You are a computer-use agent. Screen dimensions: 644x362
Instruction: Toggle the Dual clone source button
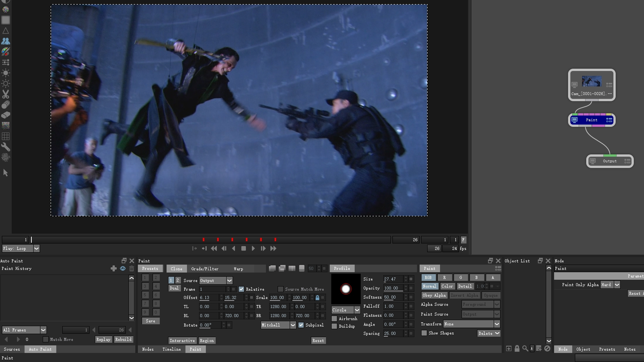click(174, 288)
